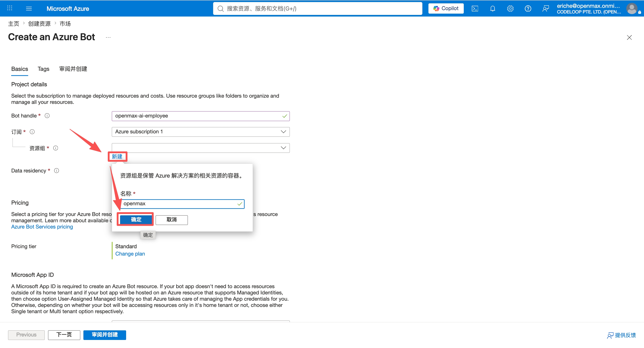The width and height of the screenshot is (644, 348).
Task: Click the Change plan link
Action: click(x=130, y=254)
